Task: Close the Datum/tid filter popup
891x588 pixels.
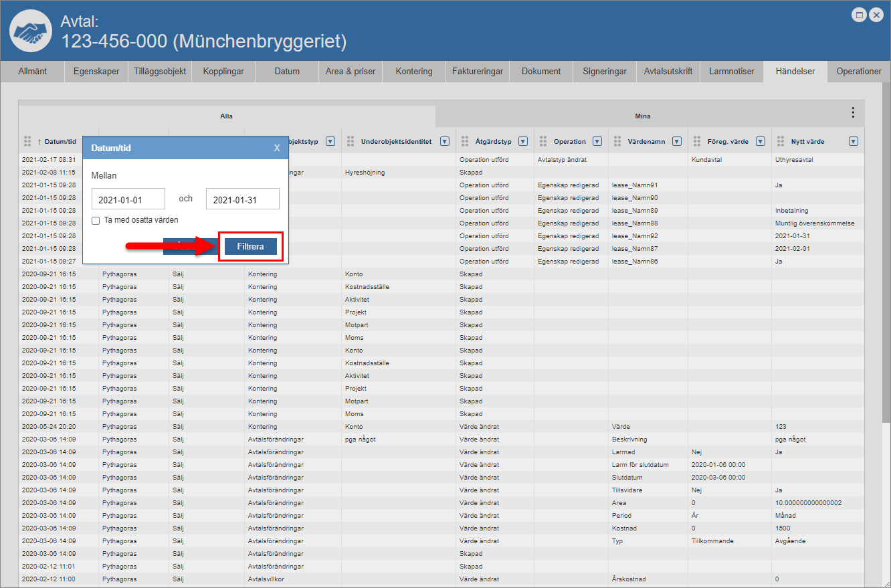Action: [277, 148]
